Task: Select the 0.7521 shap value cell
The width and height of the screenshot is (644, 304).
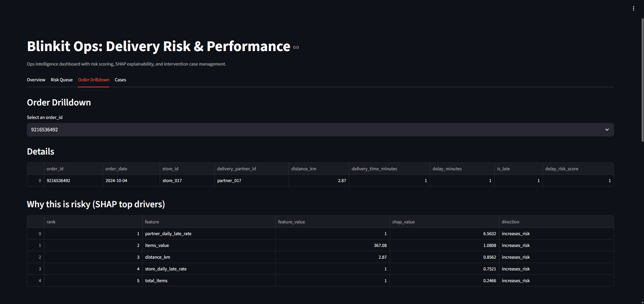Action: (x=444, y=269)
